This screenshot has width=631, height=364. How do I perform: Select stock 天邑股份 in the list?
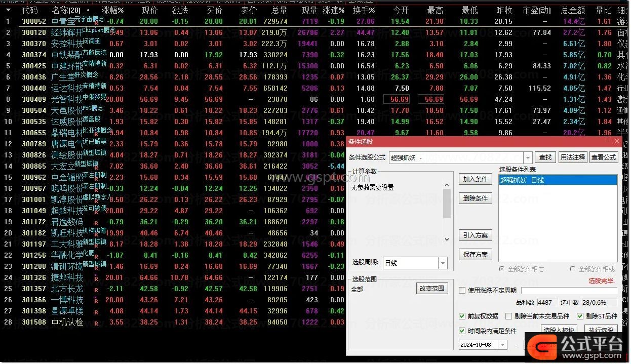click(x=67, y=110)
